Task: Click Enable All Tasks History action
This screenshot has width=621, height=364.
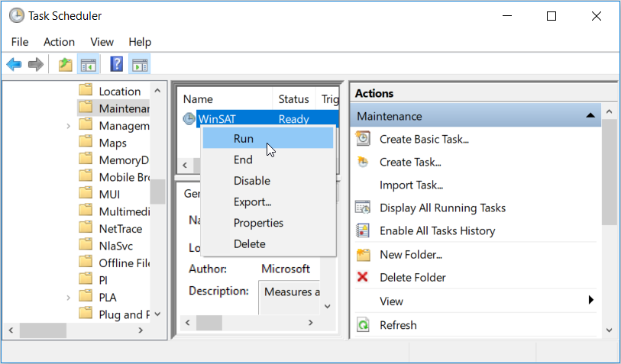Action: coord(437,230)
